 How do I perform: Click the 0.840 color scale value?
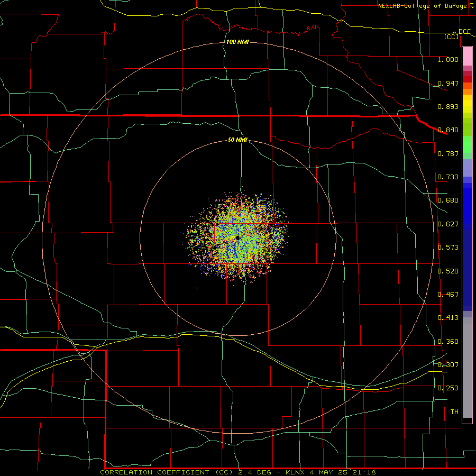448,130
